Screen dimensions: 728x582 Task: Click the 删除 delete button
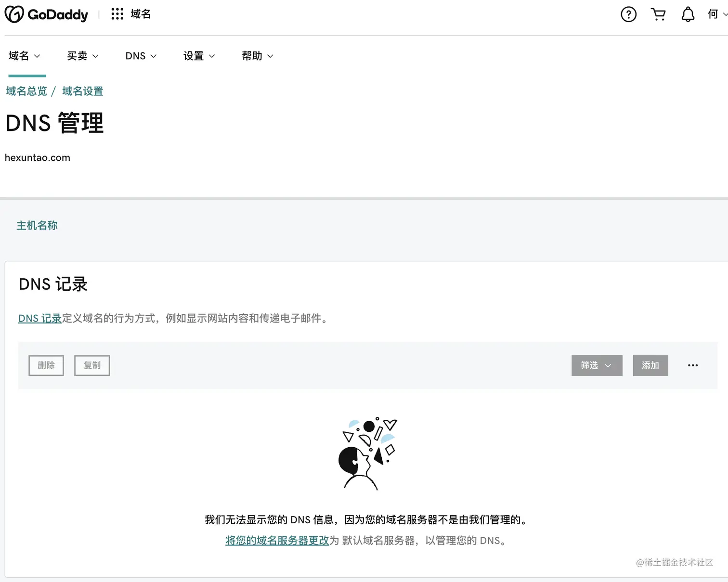point(46,365)
